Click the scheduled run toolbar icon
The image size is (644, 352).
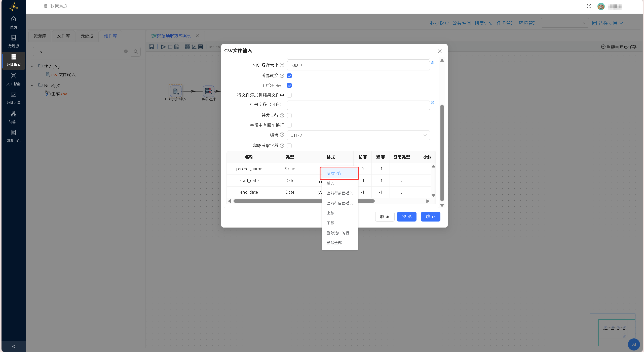tap(177, 47)
